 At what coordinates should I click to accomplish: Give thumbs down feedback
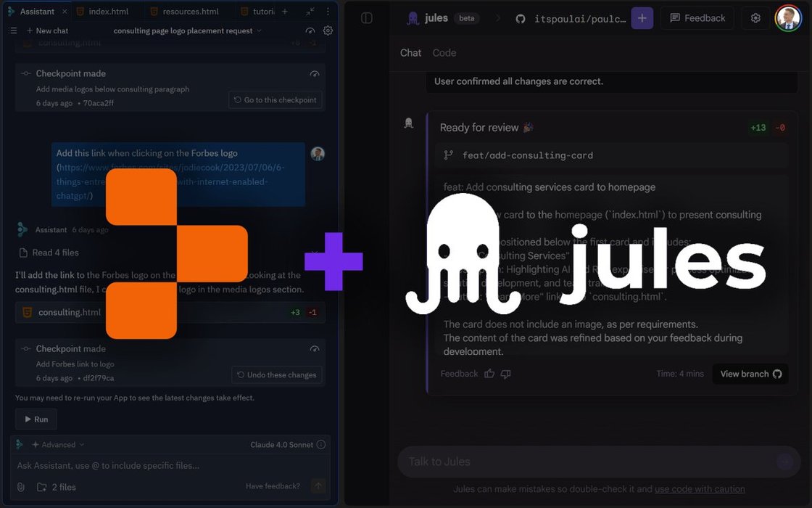point(506,374)
